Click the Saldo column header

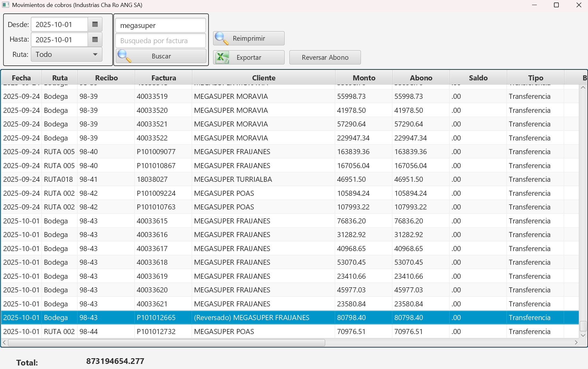(478, 78)
